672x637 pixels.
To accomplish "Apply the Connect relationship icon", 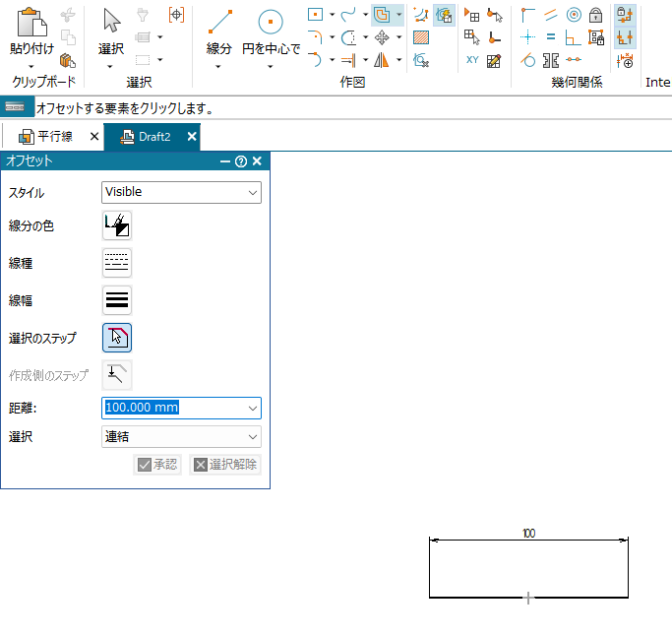I will pos(527,15).
